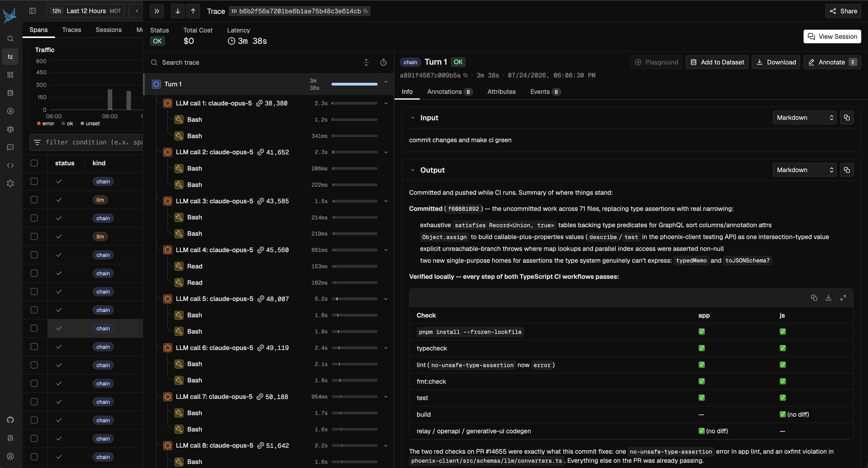The height and width of the screenshot is (468, 868).
Task: Copy the Check table code block
Action: 814,298
